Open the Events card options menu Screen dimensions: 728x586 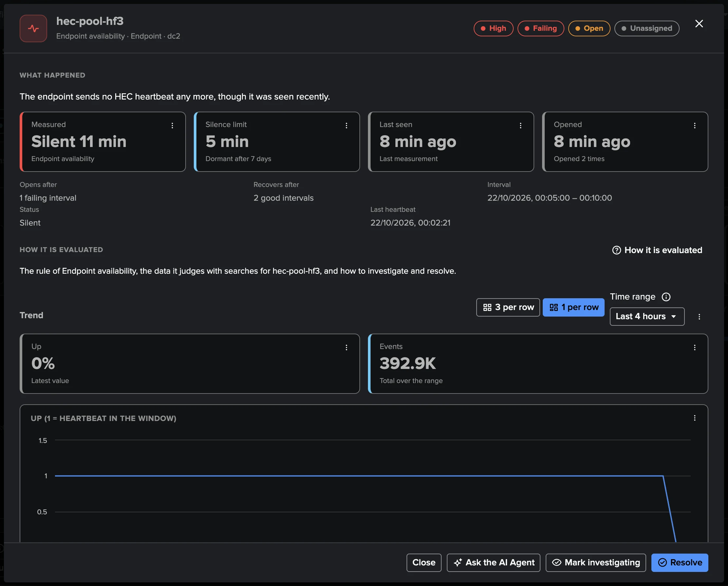pos(695,348)
